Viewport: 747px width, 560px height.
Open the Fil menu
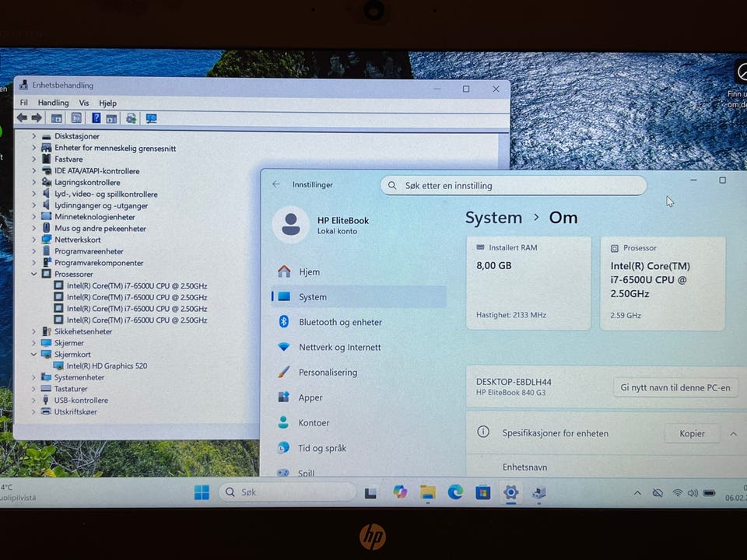[x=24, y=103]
